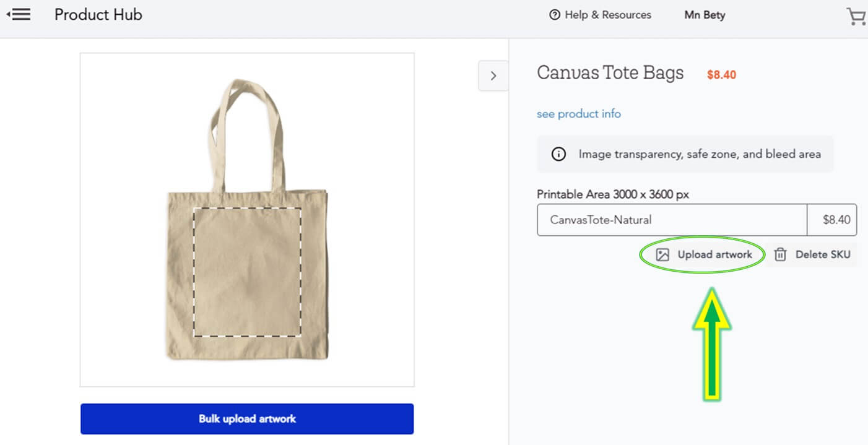Image resolution: width=868 pixels, height=445 pixels.
Task: Click the $8.40 SKU price cell
Action: pyautogui.click(x=832, y=220)
